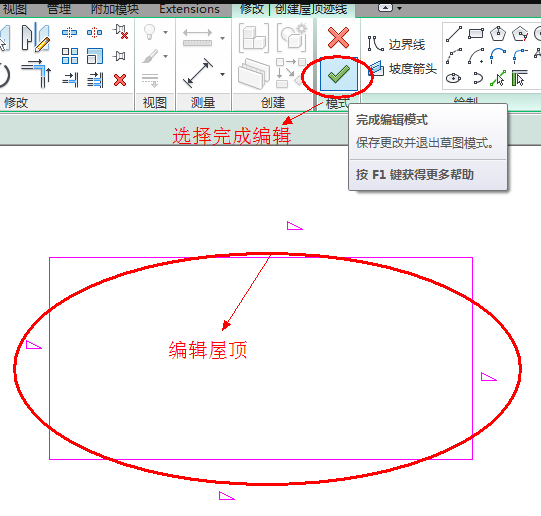Select the Split with Gap tool
This screenshot has height=516, width=541.
coord(95,32)
